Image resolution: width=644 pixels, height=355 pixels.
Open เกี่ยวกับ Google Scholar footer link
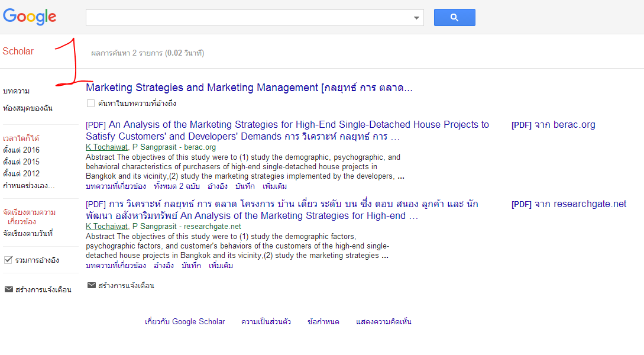(185, 322)
